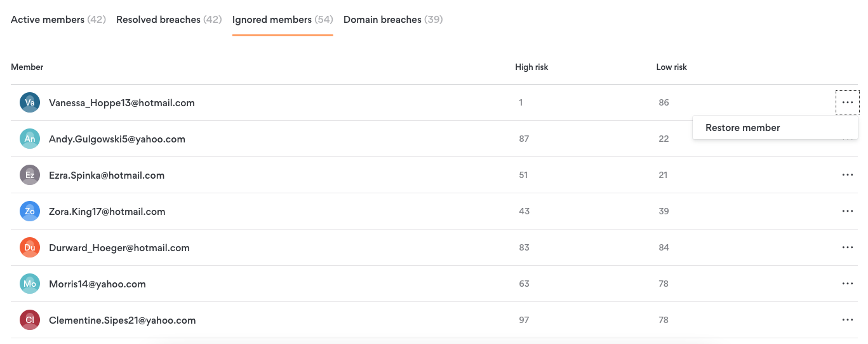Click Andy.Gulgowski5@yahoo.com email link
The image size is (868, 344).
tap(117, 139)
